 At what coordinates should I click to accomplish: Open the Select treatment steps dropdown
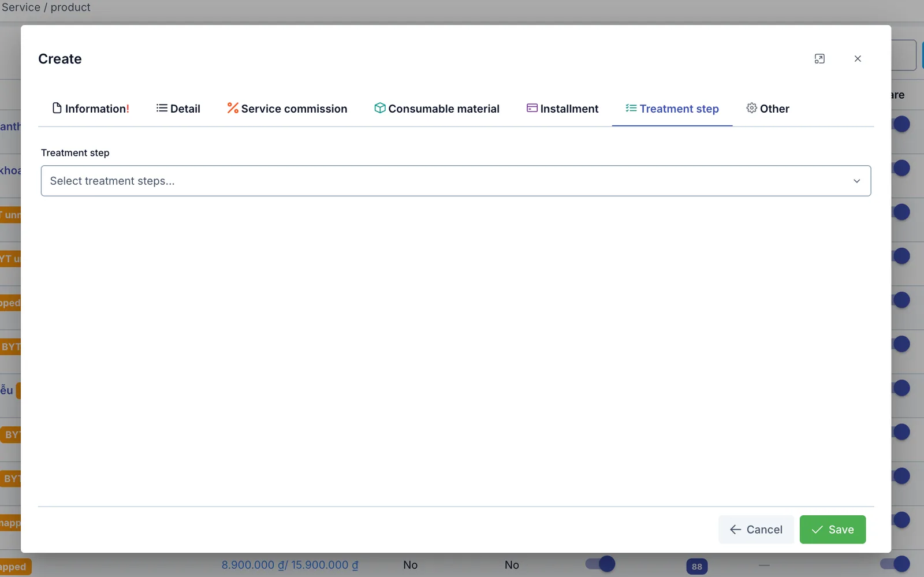pyautogui.click(x=456, y=181)
